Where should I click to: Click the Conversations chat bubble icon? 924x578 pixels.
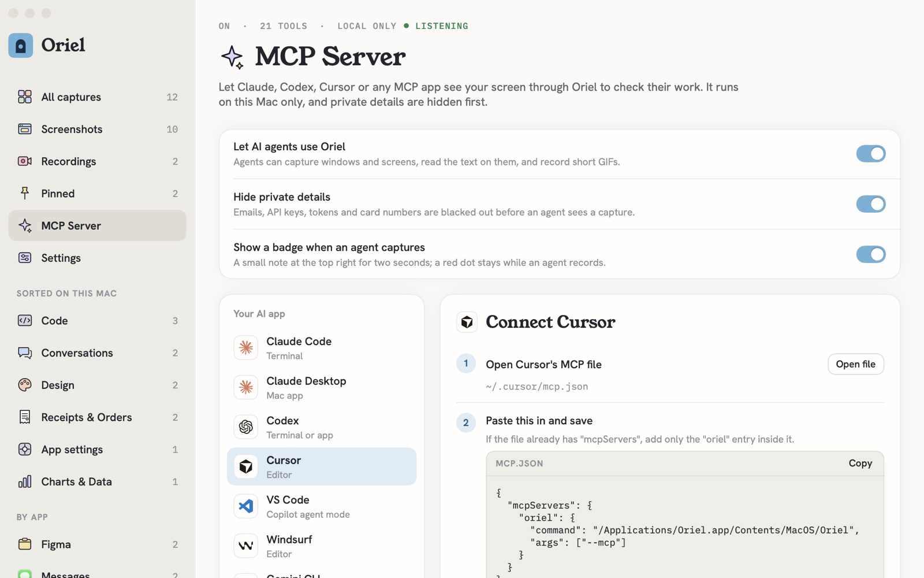(x=25, y=353)
